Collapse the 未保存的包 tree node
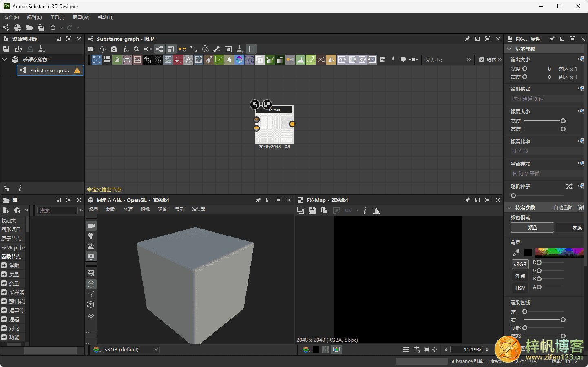Viewport: 588px width, 367px height. click(5, 60)
